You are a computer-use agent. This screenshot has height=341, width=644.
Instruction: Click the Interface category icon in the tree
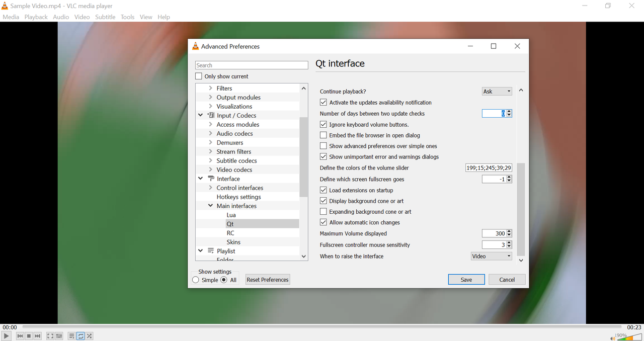click(211, 179)
